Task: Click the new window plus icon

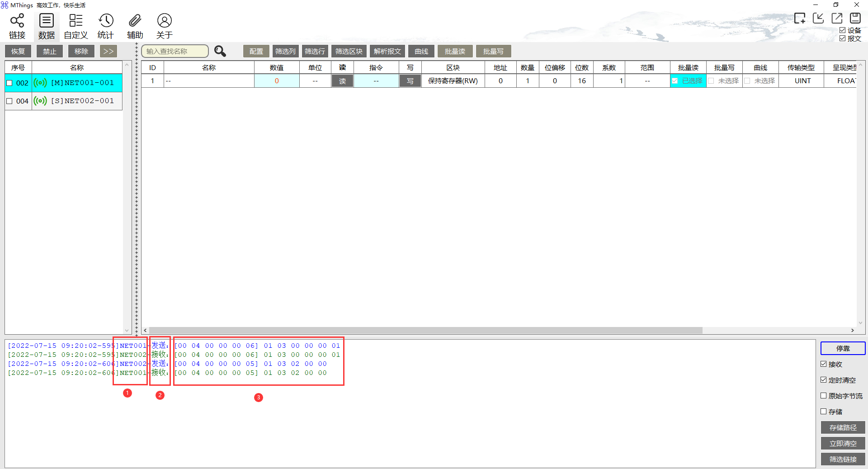Action: coord(800,18)
